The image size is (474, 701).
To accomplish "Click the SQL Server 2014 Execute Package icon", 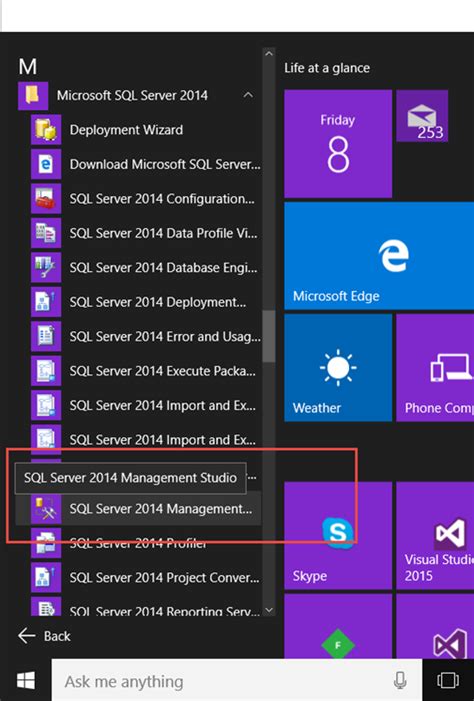I will pos(46,371).
